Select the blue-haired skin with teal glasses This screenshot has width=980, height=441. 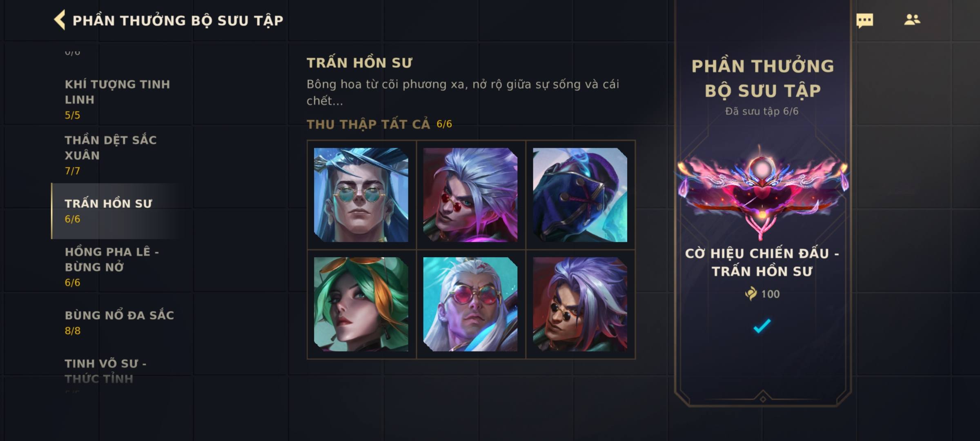361,195
